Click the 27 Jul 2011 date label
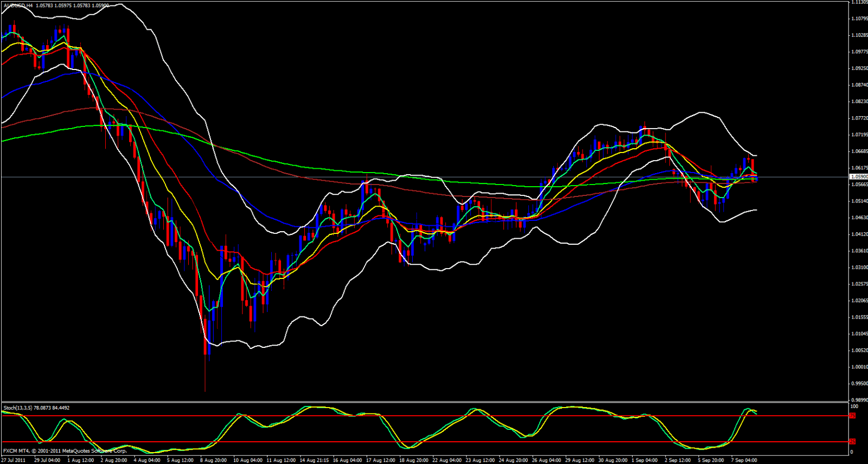The height and width of the screenshot is (464, 868). [x=14, y=460]
